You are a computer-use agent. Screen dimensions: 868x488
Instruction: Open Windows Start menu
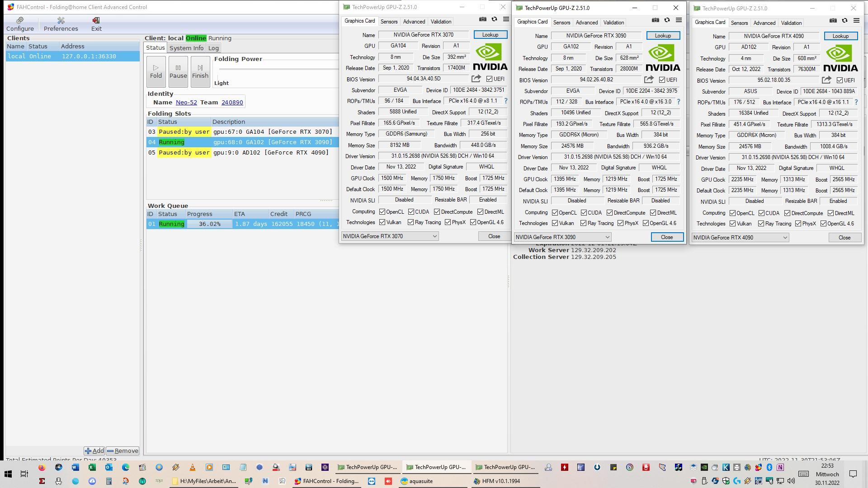[8, 474]
